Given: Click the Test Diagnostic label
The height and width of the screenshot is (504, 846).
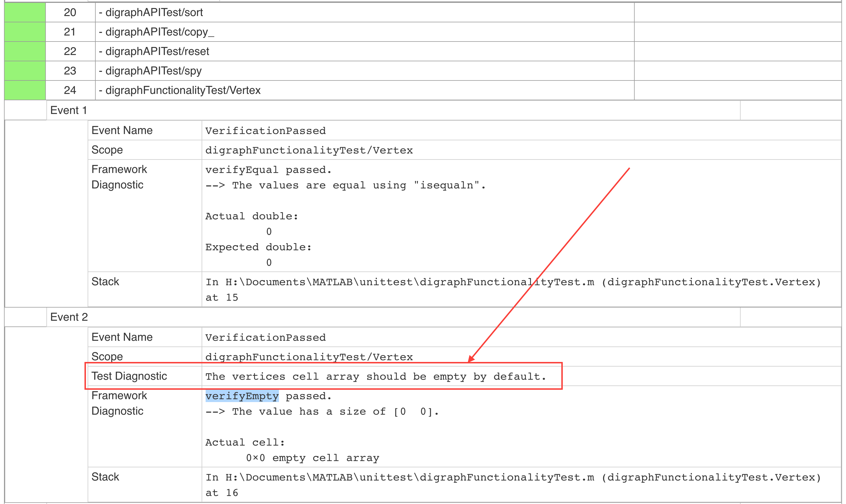Looking at the screenshot, I should tap(129, 376).
